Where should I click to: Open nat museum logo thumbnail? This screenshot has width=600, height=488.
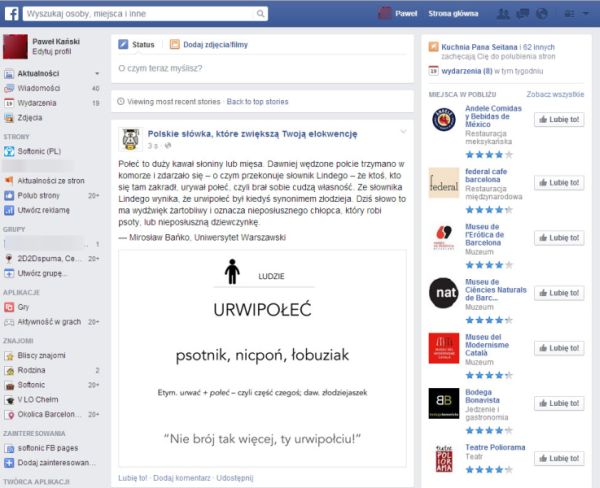tap(444, 293)
